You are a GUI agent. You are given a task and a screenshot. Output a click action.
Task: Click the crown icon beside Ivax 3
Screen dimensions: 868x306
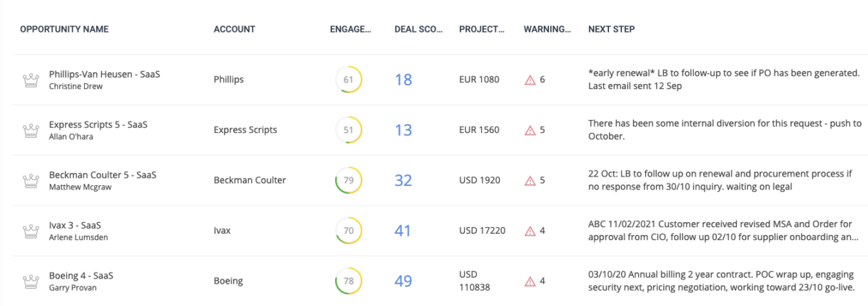pyautogui.click(x=30, y=231)
